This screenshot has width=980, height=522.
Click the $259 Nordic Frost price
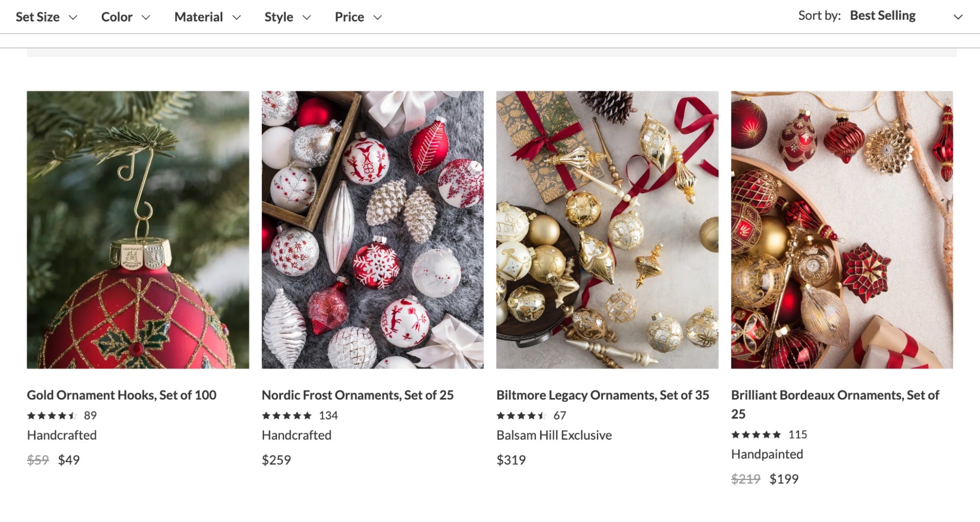(276, 460)
